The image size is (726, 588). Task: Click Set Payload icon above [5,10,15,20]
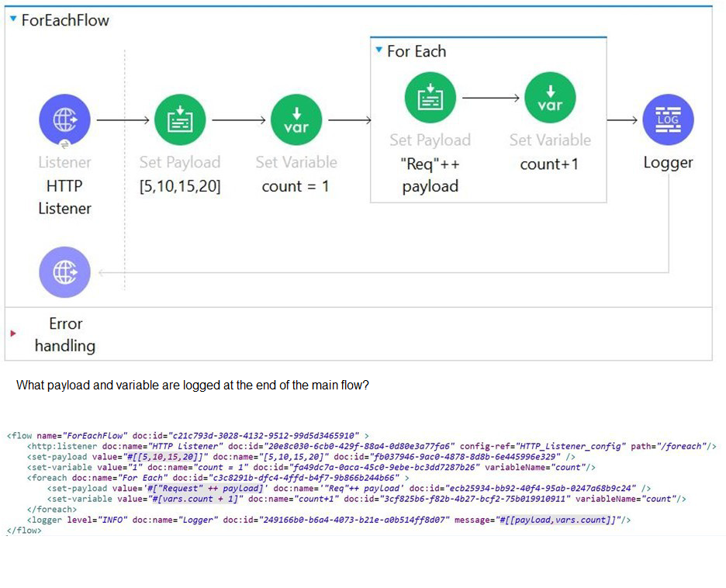pyautogui.click(x=180, y=120)
